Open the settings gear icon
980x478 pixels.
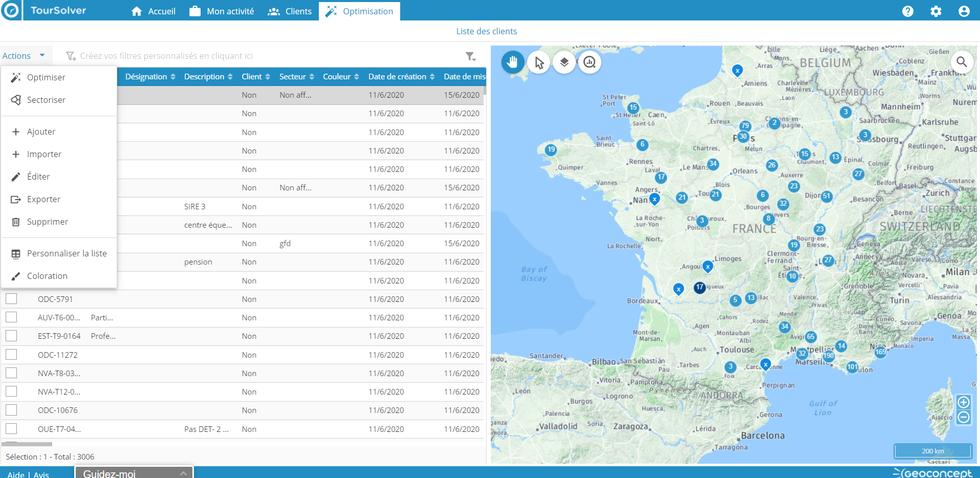pos(935,11)
